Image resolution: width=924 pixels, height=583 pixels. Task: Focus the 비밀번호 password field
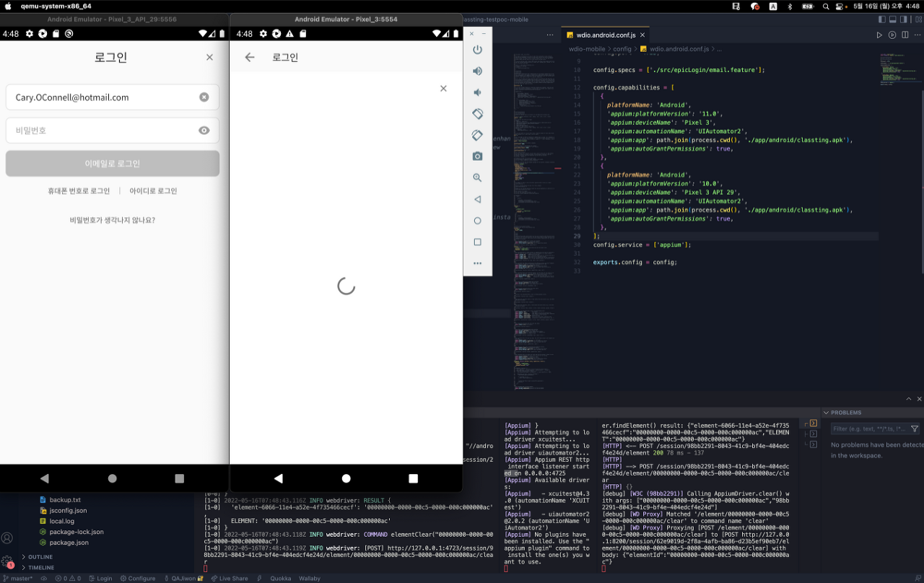(x=113, y=131)
